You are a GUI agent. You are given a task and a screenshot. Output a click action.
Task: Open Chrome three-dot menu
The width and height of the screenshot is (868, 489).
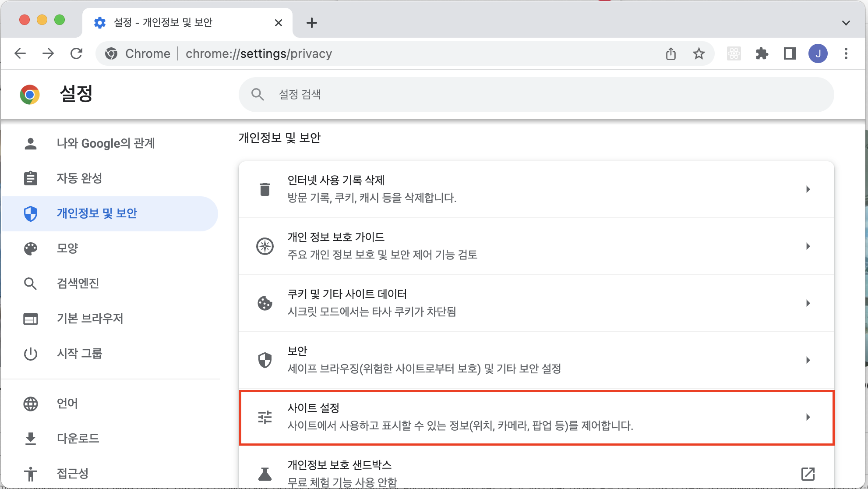(x=846, y=54)
